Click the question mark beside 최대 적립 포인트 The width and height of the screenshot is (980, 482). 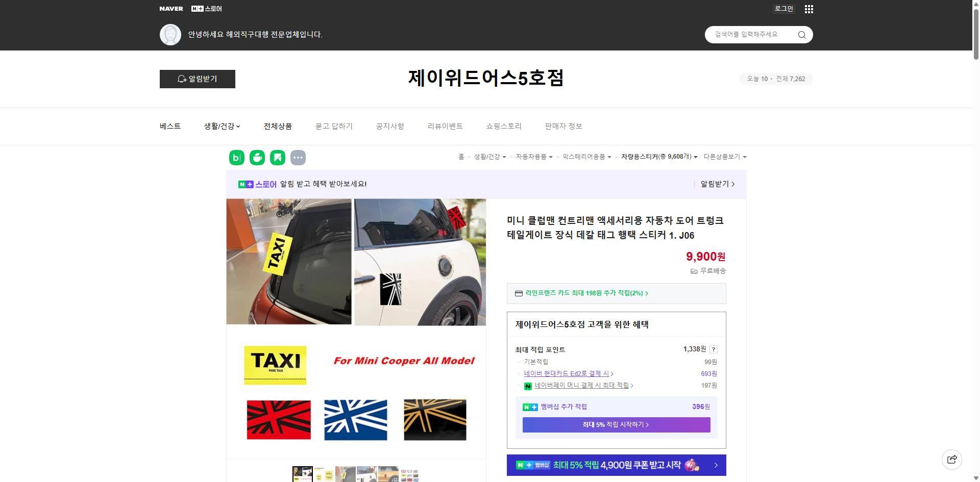tap(714, 349)
